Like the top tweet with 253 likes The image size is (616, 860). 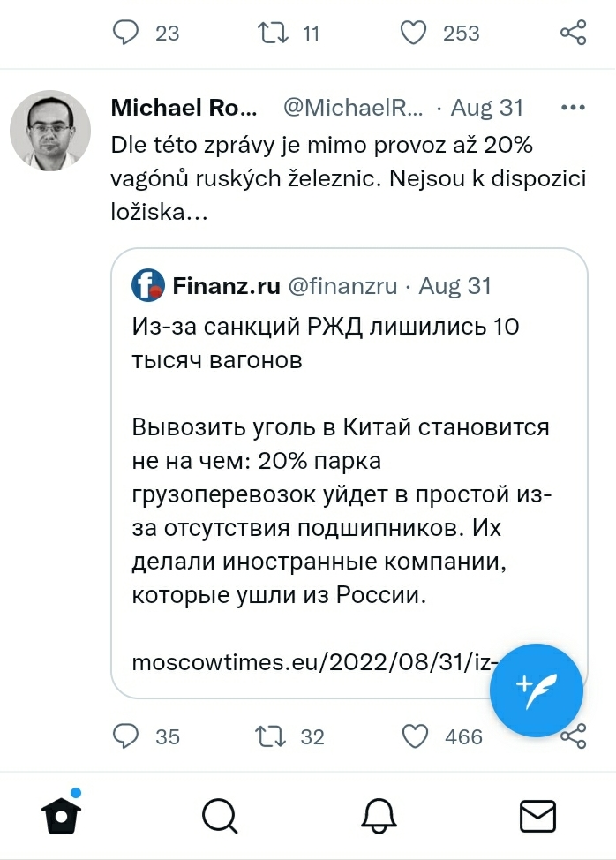(x=413, y=34)
